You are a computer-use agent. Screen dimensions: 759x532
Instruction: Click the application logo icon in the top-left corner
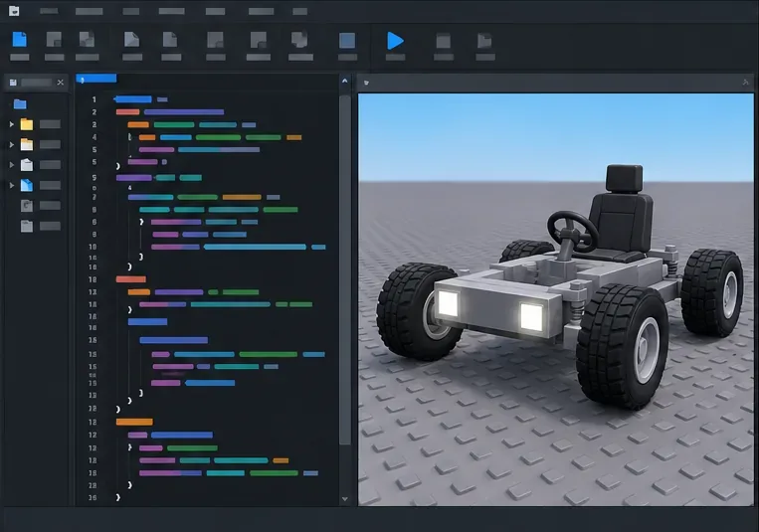(x=14, y=11)
